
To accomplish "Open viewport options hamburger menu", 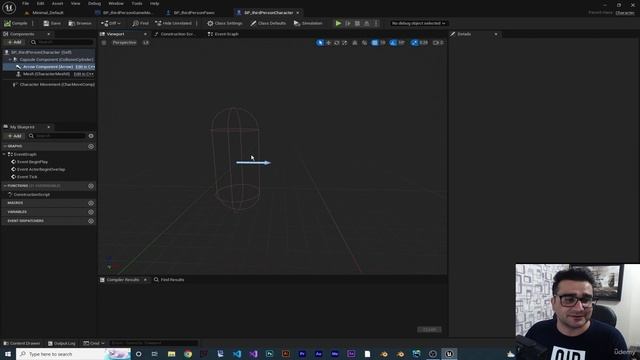I will 104,43.
